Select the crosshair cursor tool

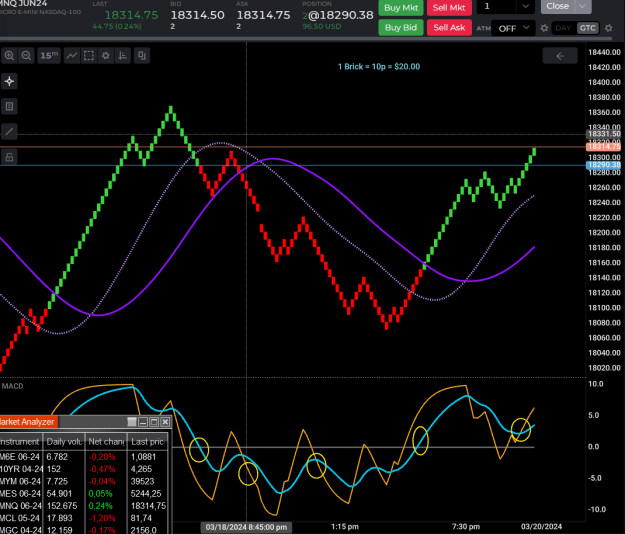click(x=9, y=82)
